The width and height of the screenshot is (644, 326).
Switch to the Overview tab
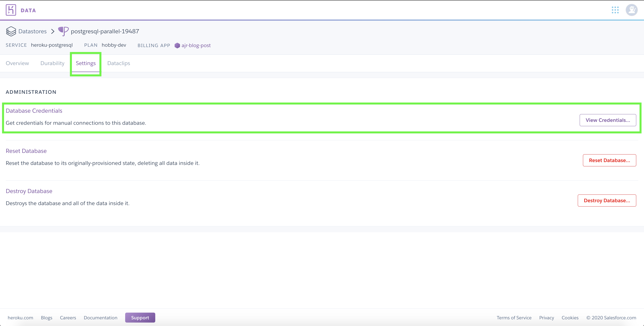click(x=17, y=63)
